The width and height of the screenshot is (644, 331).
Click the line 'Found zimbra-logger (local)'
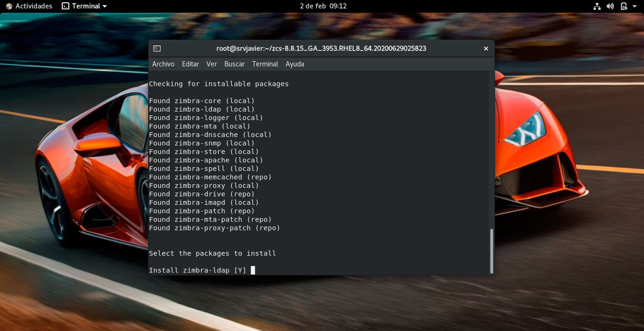point(206,118)
